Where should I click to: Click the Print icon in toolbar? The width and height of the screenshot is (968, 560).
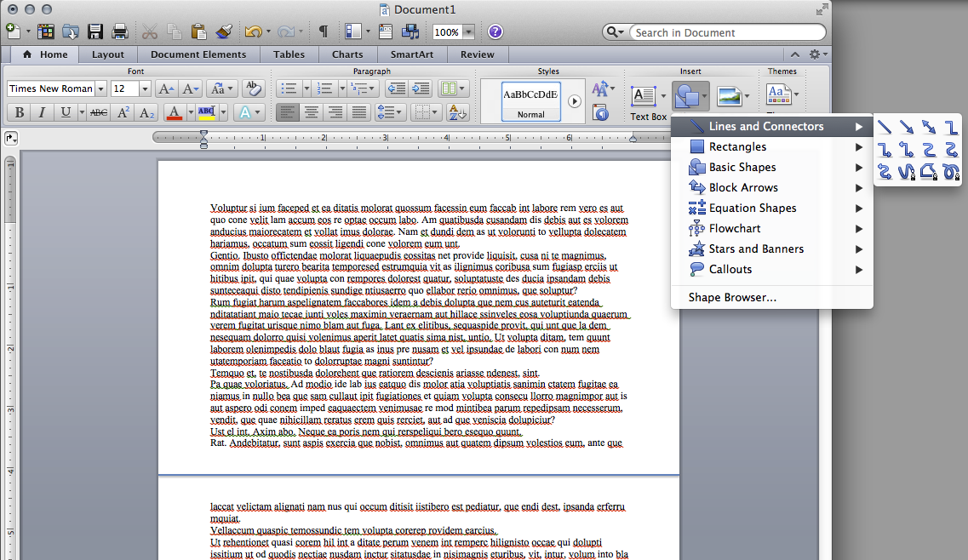point(120,32)
